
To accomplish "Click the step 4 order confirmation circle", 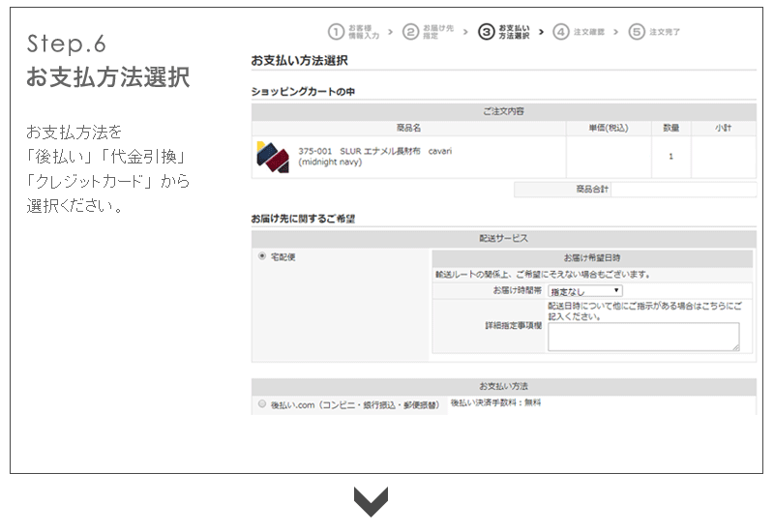I will point(561,32).
